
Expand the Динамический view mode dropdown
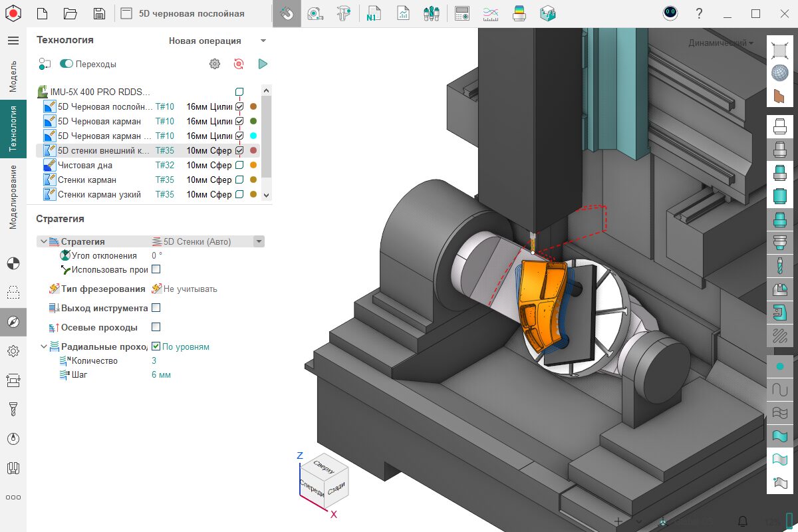tap(721, 43)
